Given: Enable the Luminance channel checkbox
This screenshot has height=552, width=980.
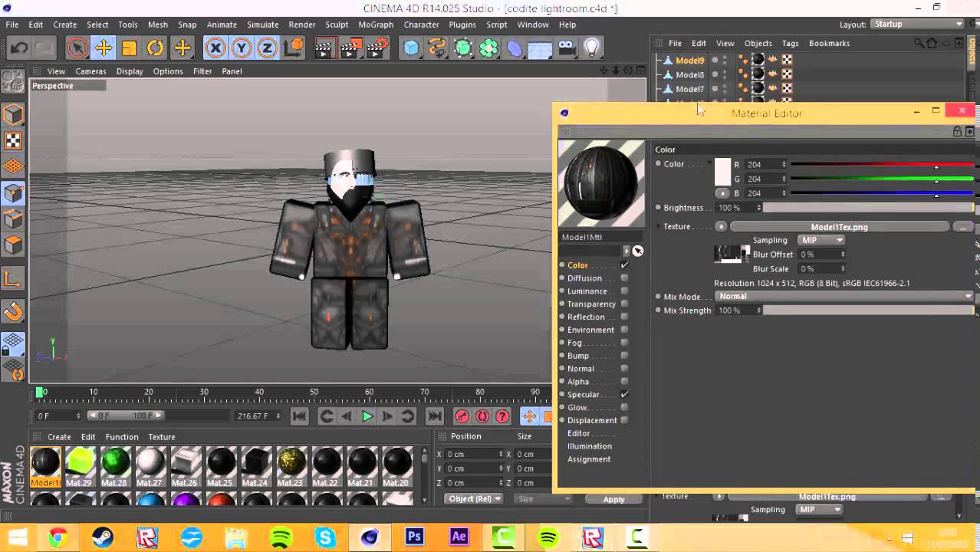Looking at the screenshot, I should 624,291.
